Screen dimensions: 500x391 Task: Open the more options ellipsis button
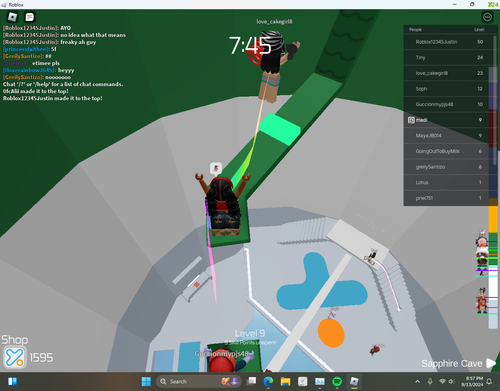pos(487,17)
